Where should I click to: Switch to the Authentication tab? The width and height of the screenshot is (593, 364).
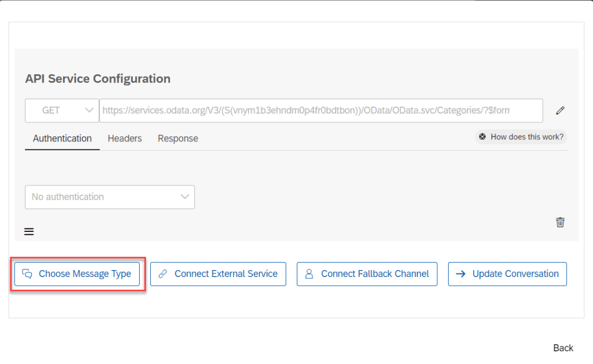click(x=62, y=139)
